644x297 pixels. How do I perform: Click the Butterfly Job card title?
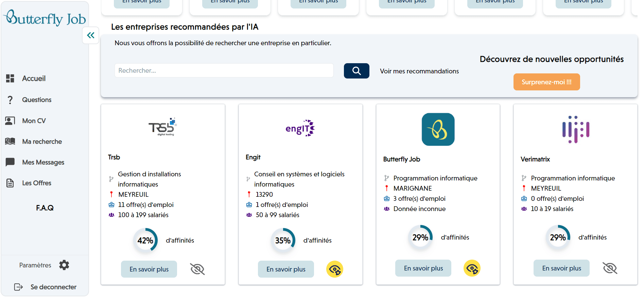pyautogui.click(x=402, y=159)
